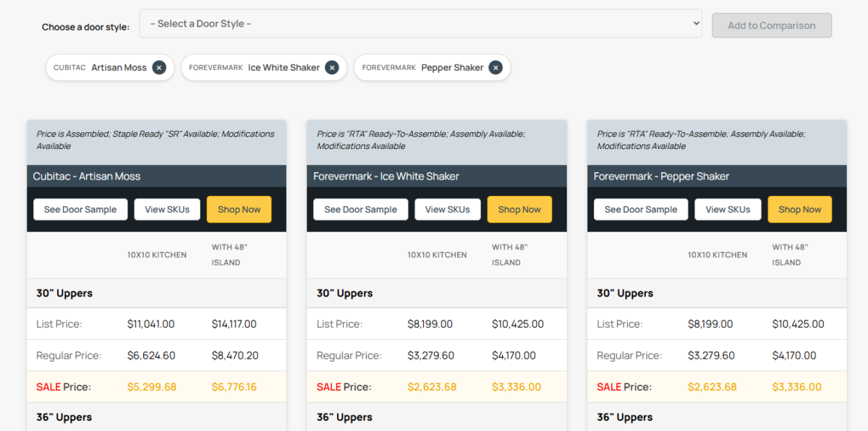Remove Artisan Moss chip from comparison

click(159, 67)
